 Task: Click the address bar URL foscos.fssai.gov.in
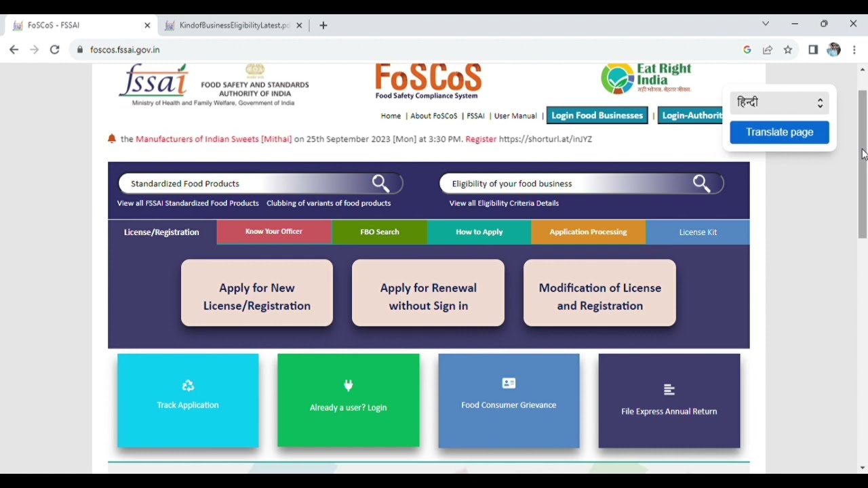click(125, 49)
